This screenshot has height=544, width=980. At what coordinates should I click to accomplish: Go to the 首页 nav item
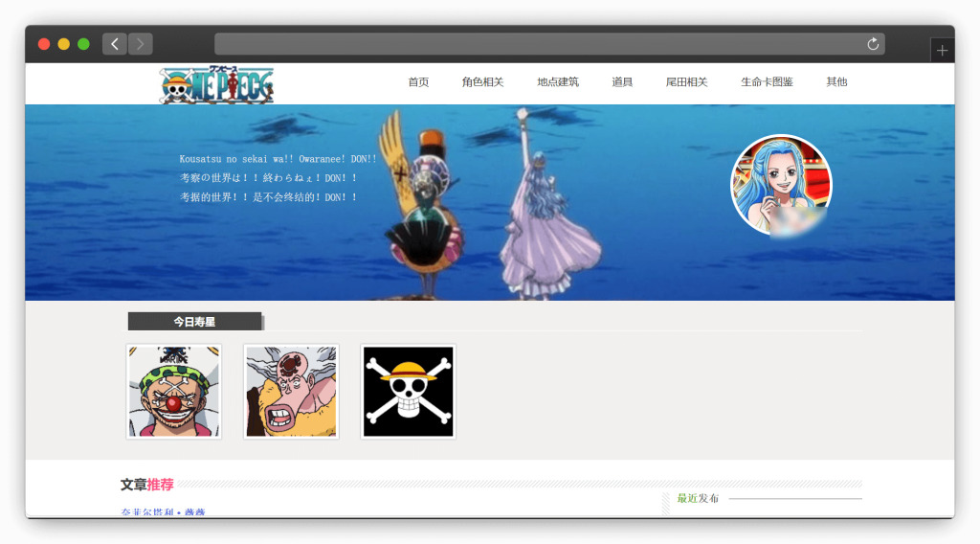click(418, 82)
